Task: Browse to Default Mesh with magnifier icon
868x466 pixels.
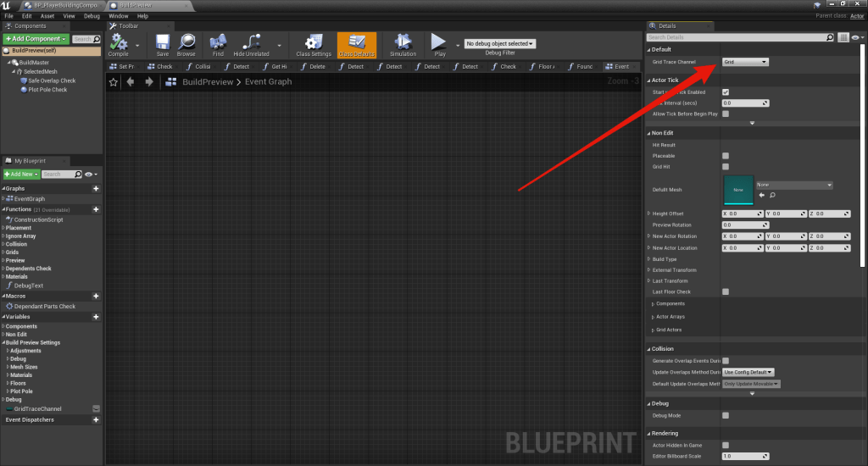Action: (773, 196)
